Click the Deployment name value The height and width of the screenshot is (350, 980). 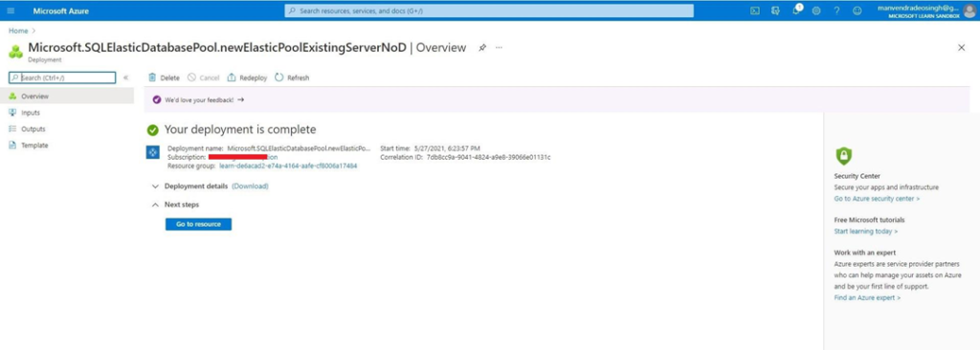[299, 148]
